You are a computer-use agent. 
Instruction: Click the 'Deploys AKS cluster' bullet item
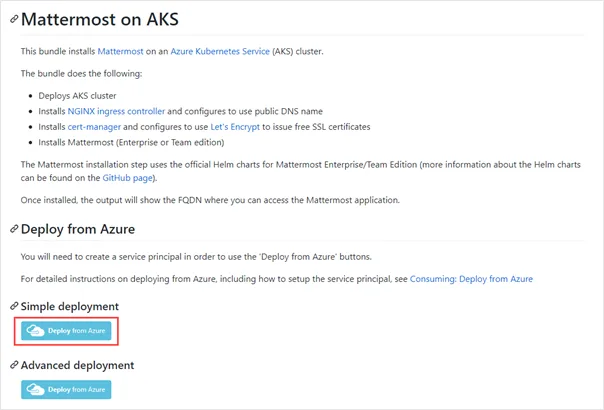pyautogui.click(x=77, y=96)
